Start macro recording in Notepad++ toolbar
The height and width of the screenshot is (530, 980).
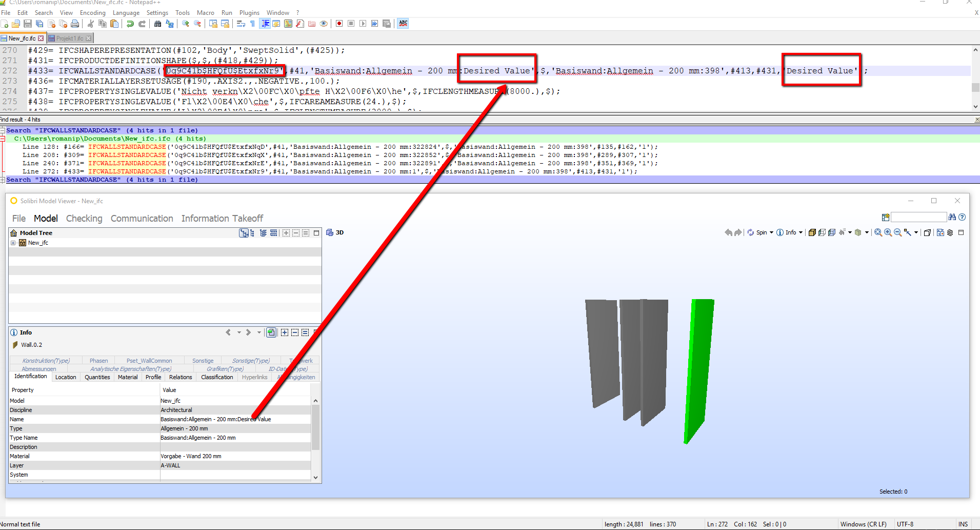point(339,24)
